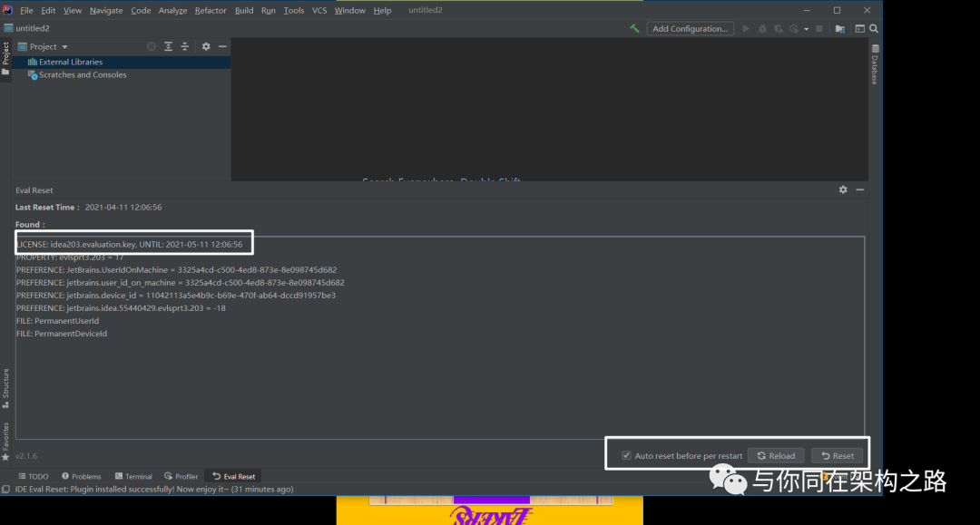Open the Analyze menu
Screen dimensions: 980x525
[x=173, y=11]
